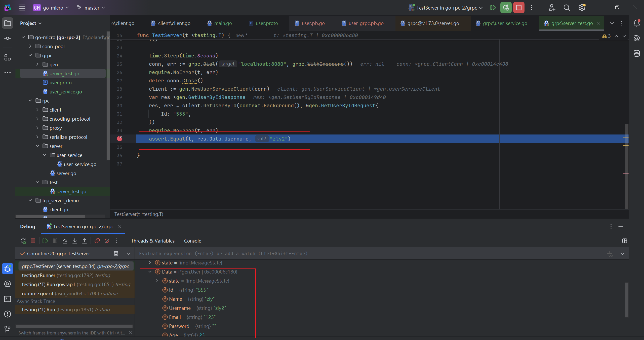The height and width of the screenshot is (340, 644).
Task: Open the Services tool window icon
Action: point(8,284)
